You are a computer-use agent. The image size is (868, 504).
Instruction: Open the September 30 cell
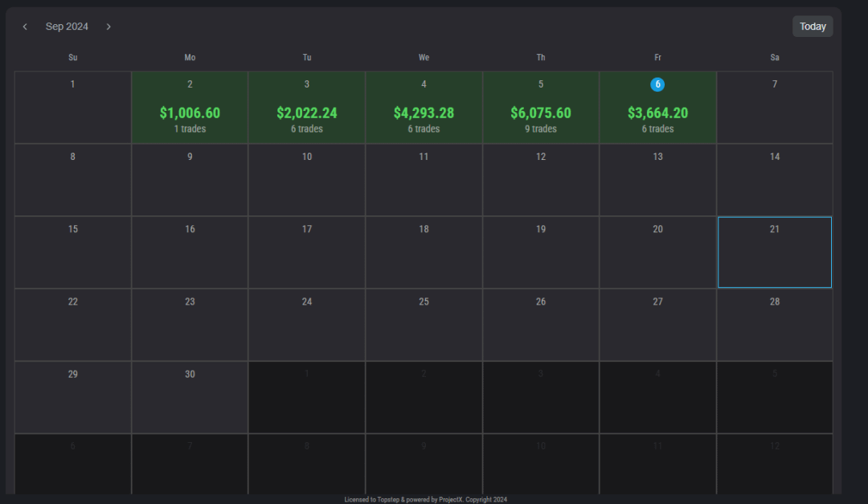[190, 397]
